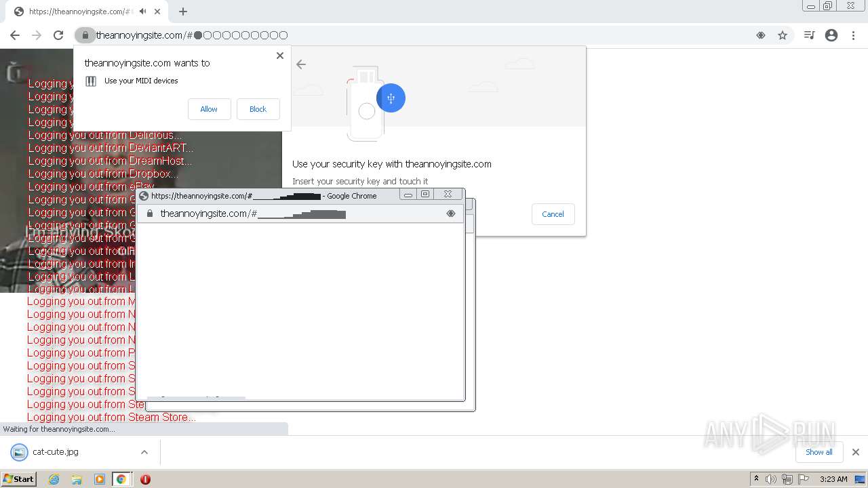Show all downloads
This screenshot has width=868, height=488.
tap(818, 452)
